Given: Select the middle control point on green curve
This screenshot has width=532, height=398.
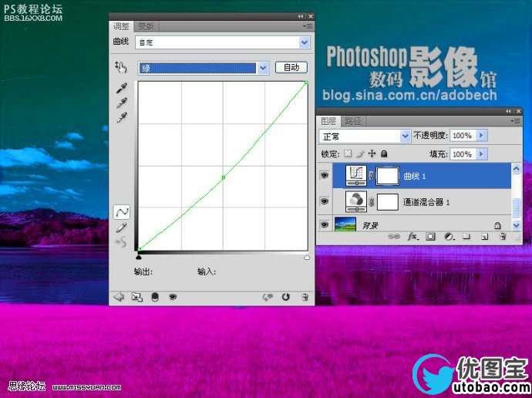Looking at the screenshot, I should (x=224, y=177).
